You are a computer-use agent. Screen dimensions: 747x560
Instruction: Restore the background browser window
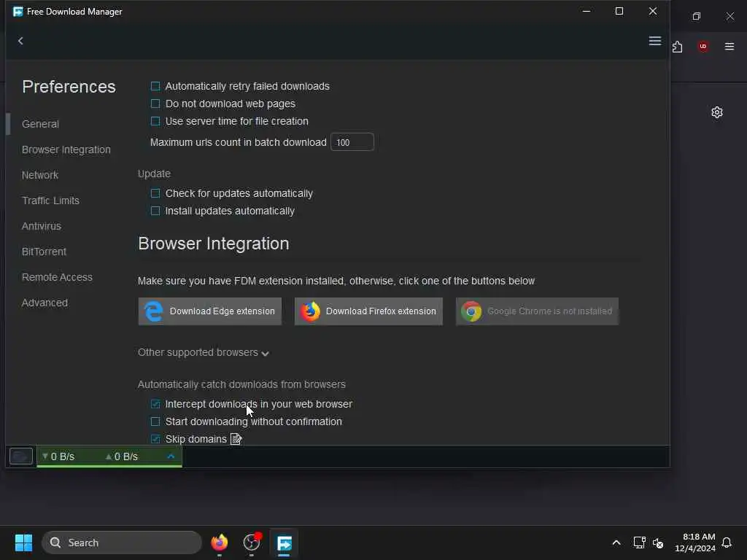pyautogui.click(x=697, y=16)
